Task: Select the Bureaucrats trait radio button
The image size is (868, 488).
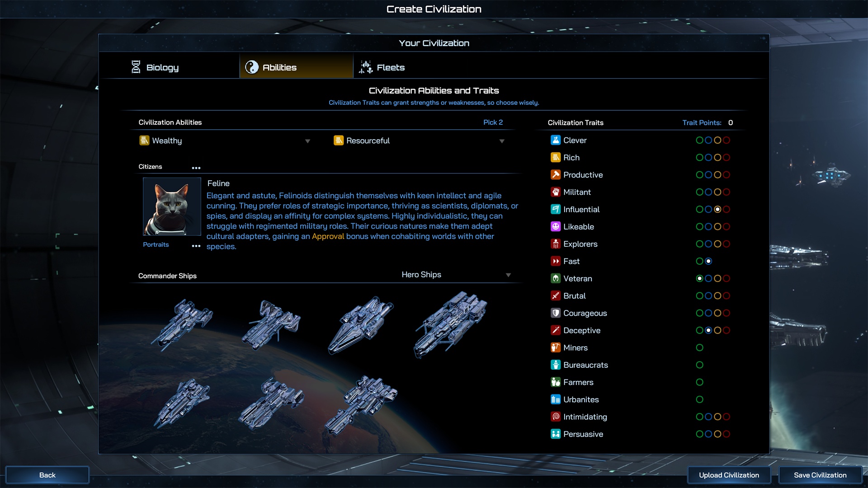Action: click(x=699, y=365)
